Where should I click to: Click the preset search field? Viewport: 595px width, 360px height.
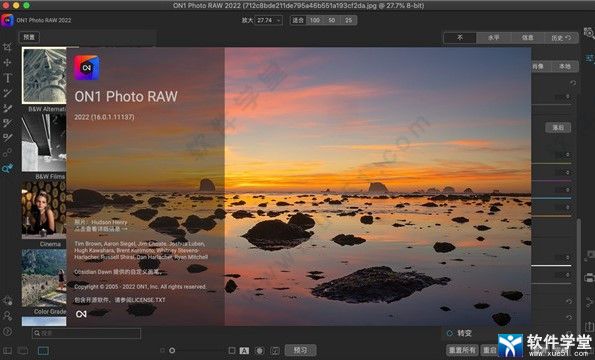tap(87, 333)
